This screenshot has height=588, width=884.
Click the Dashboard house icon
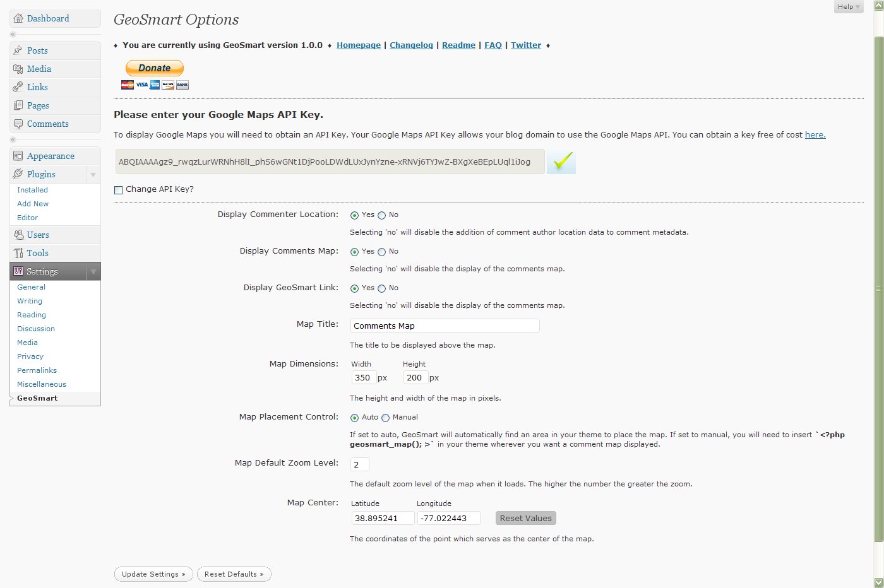tap(18, 18)
